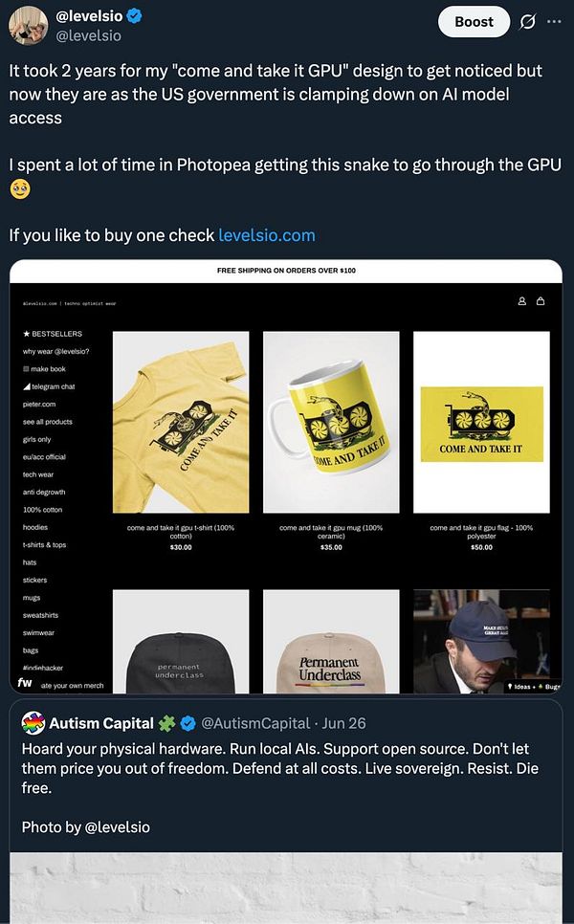
Task: Open the yellow GPU t-shirt product image
Action: coord(181,422)
